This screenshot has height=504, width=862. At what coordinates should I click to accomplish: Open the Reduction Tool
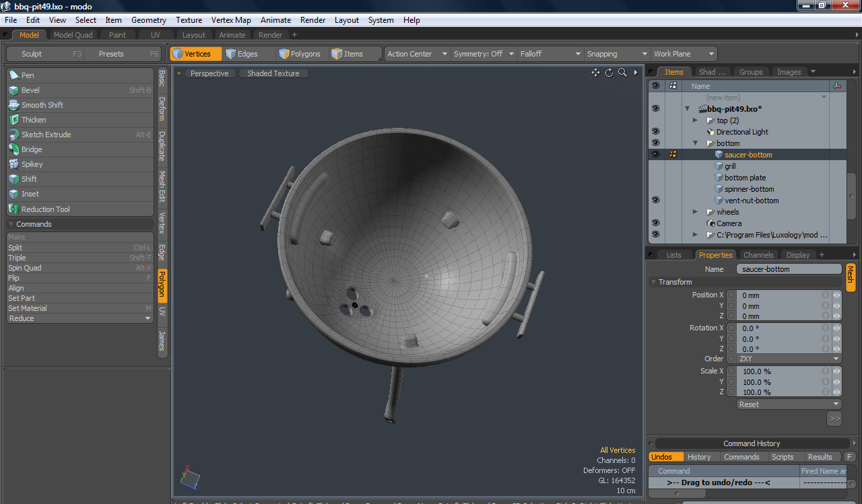click(80, 209)
